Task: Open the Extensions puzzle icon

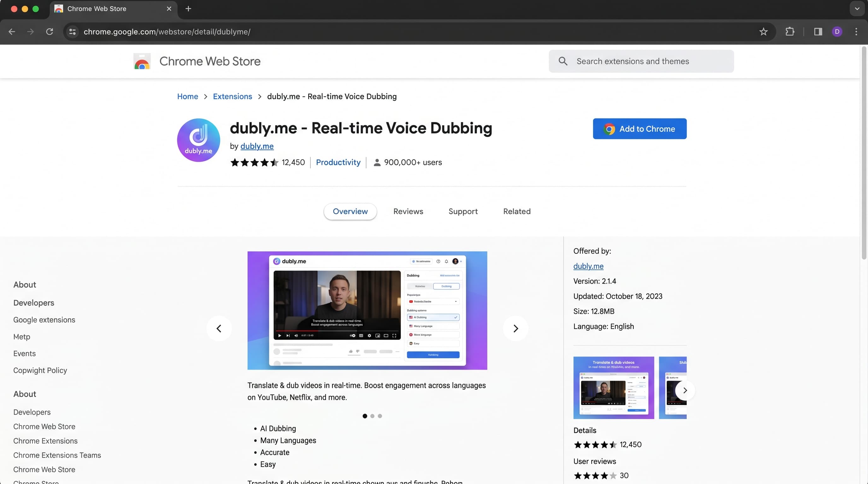Action: tap(790, 32)
